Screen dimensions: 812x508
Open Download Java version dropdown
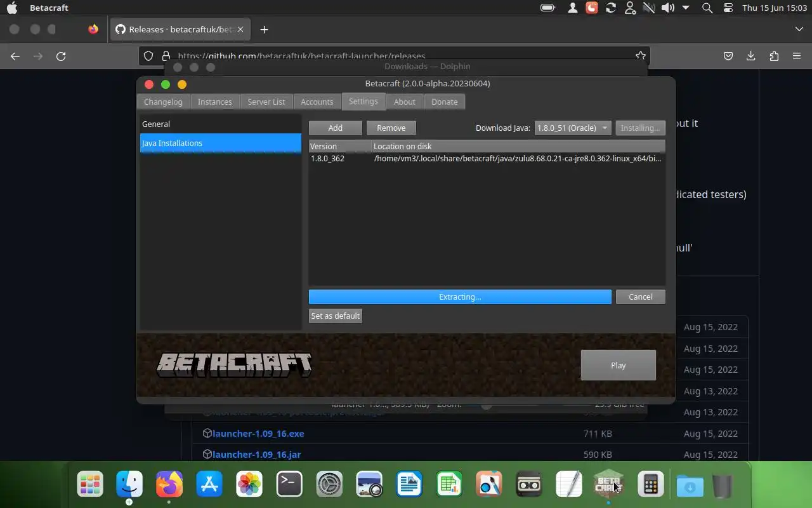[x=573, y=128]
